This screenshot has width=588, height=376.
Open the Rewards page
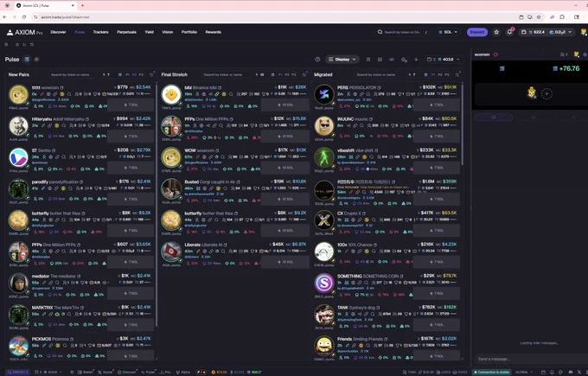[x=213, y=32]
